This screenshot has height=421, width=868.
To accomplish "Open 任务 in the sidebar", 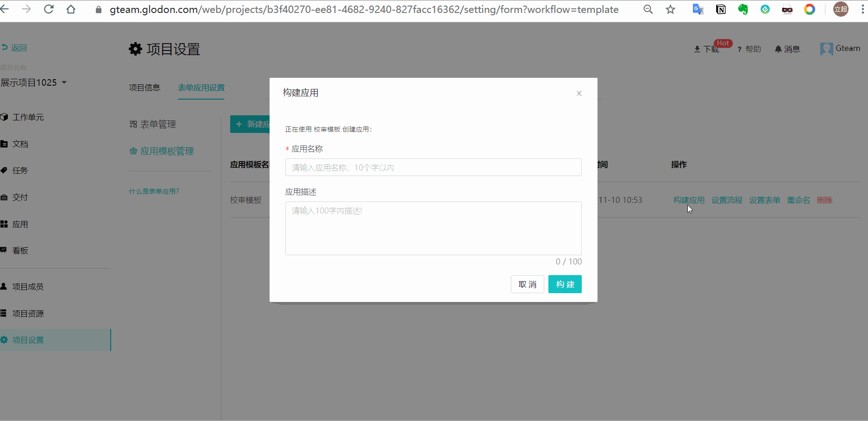I will pyautogui.click(x=20, y=170).
